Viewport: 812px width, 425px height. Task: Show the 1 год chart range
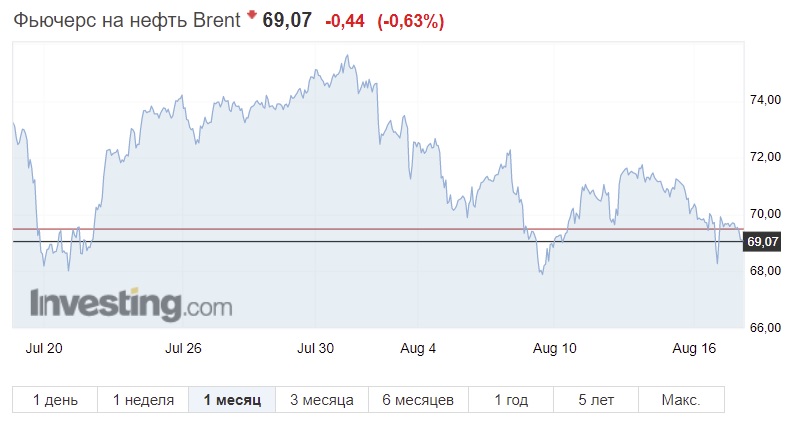[x=511, y=400]
